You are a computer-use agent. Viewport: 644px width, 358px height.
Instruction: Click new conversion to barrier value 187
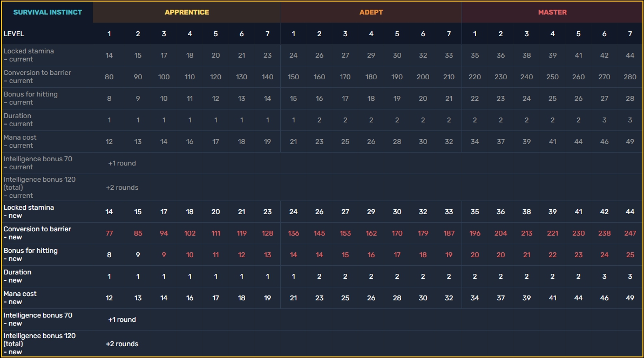point(449,233)
